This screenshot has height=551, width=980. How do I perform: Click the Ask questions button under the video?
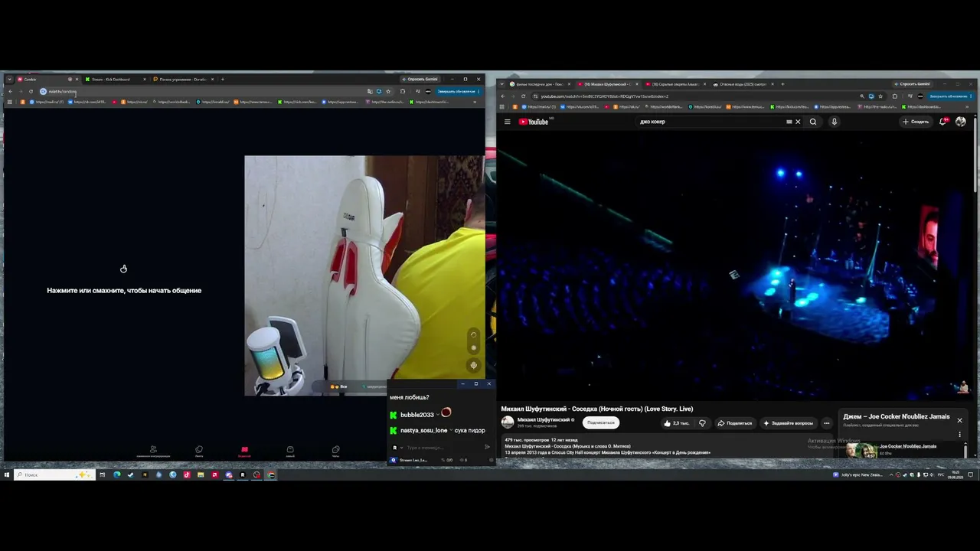789,423
